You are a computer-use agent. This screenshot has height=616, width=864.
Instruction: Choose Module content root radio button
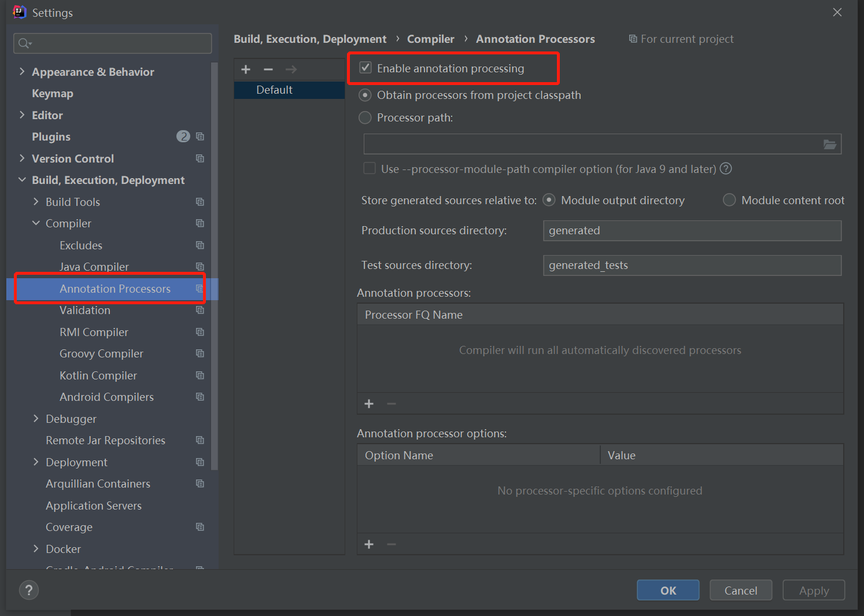729,200
